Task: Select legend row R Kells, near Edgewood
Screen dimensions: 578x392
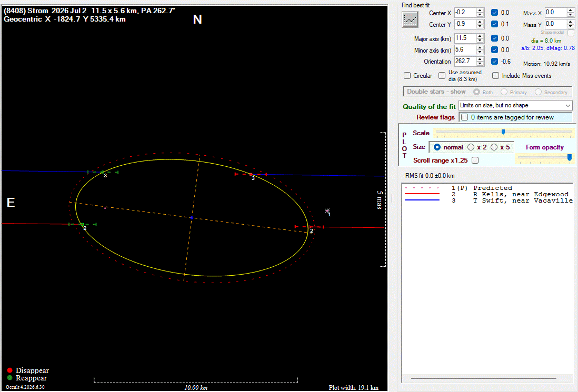Action: click(487, 194)
